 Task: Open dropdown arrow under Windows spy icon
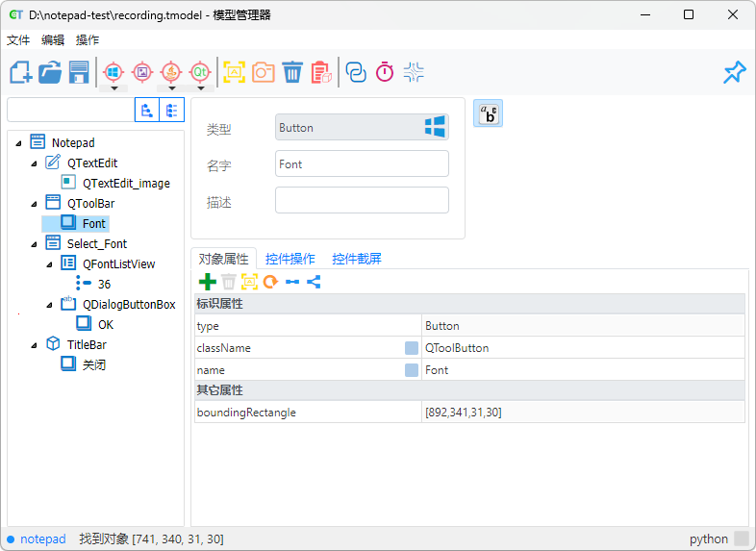113,88
